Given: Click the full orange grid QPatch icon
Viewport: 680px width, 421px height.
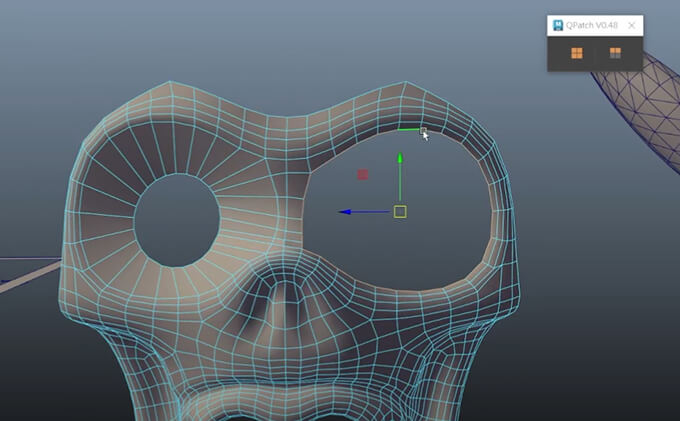Looking at the screenshot, I should [576, 53].
